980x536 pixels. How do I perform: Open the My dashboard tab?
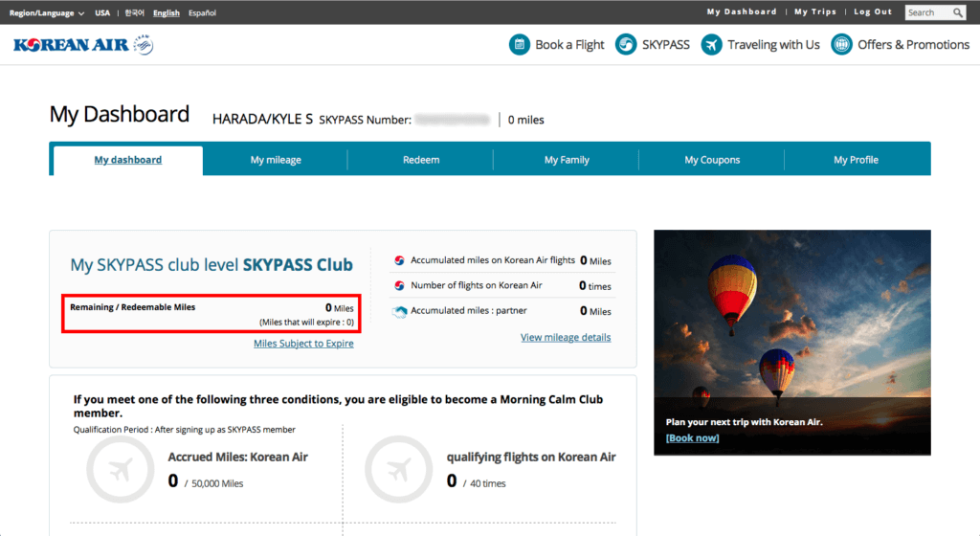[128, 160]
